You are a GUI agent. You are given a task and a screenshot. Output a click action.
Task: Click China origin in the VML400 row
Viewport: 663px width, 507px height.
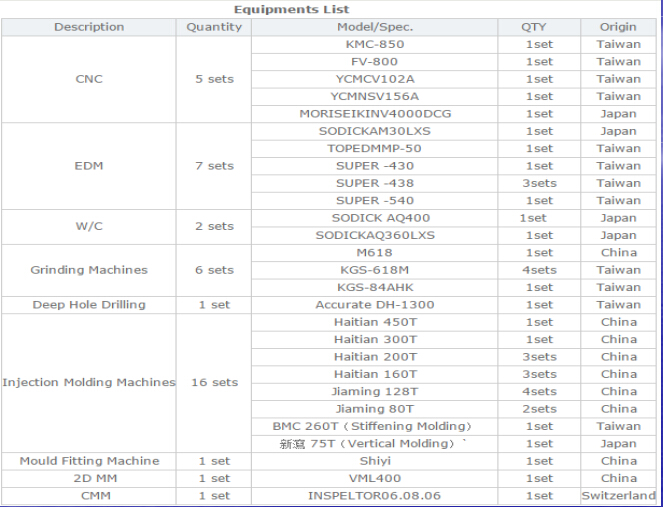pyautogui.click(x=618, y=478)
